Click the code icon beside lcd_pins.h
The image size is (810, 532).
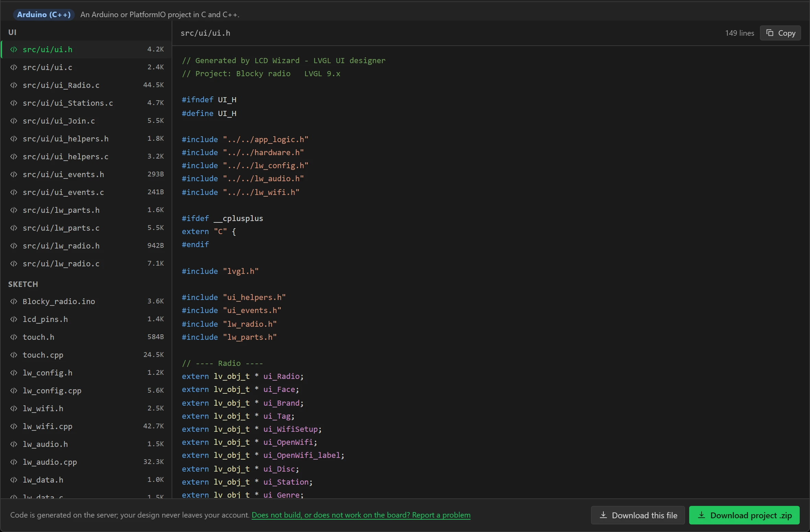tap(14, 319)
